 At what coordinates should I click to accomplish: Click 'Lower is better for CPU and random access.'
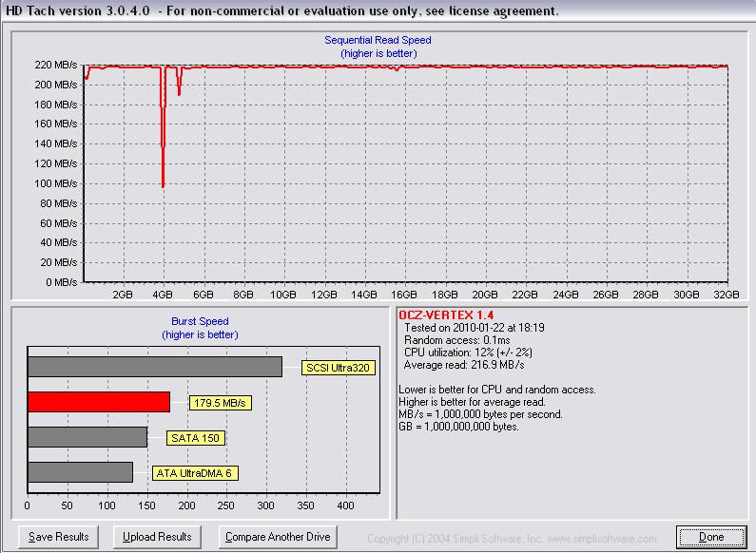tap(497, 390)
